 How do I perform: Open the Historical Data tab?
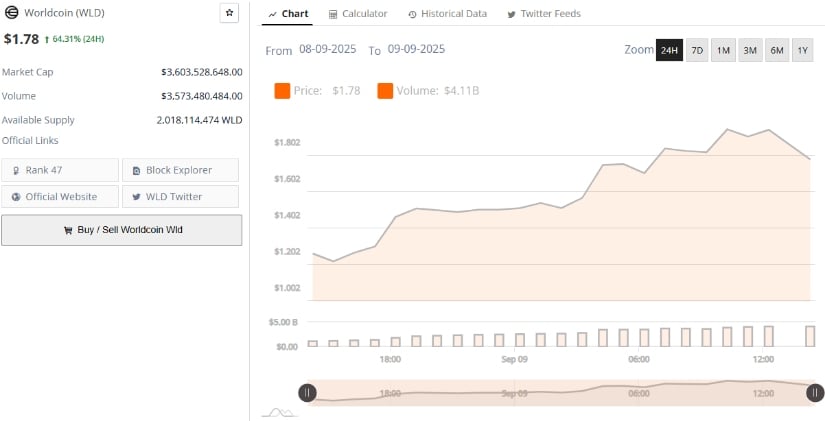click(448, 14)
